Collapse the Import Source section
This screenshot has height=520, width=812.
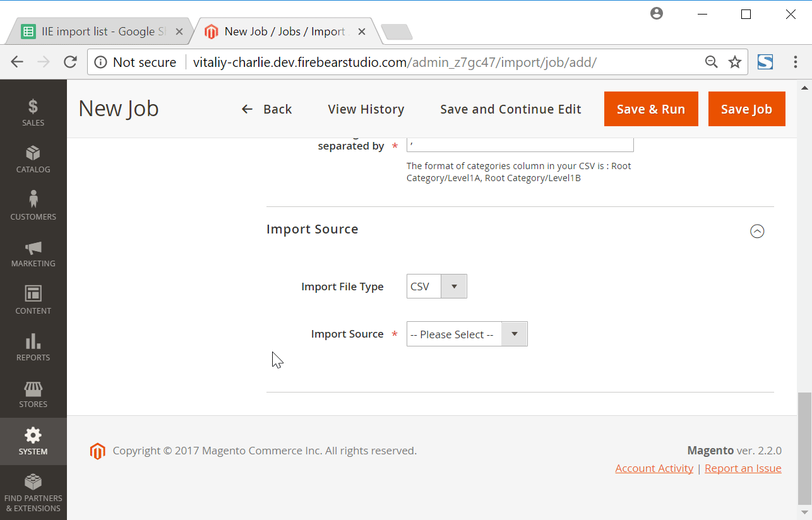tap(758, 231)
